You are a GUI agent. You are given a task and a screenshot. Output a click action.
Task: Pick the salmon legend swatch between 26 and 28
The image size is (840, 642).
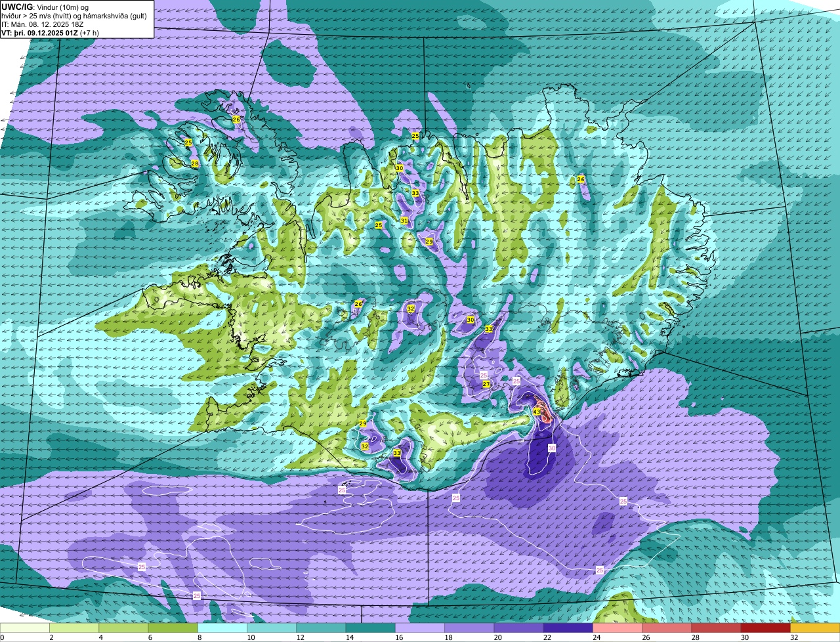(x=667, y=628)
